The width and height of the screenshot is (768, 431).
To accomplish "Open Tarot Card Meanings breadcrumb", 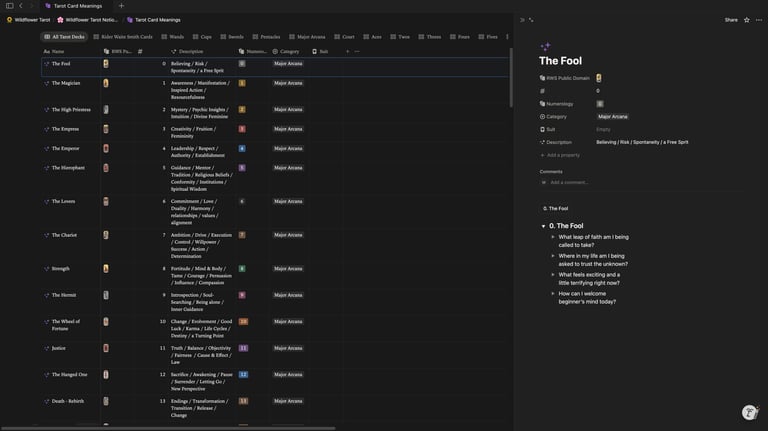I will click(154, 20).
